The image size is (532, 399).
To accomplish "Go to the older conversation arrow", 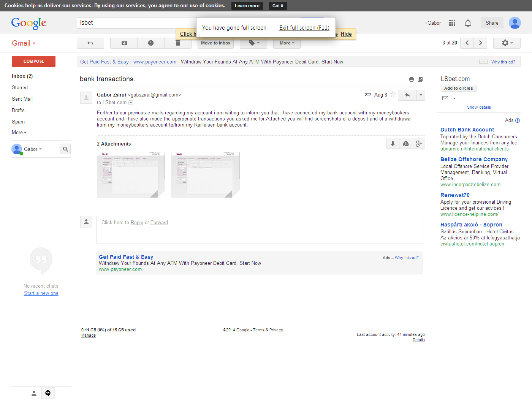I will click(x=481, y=43).
